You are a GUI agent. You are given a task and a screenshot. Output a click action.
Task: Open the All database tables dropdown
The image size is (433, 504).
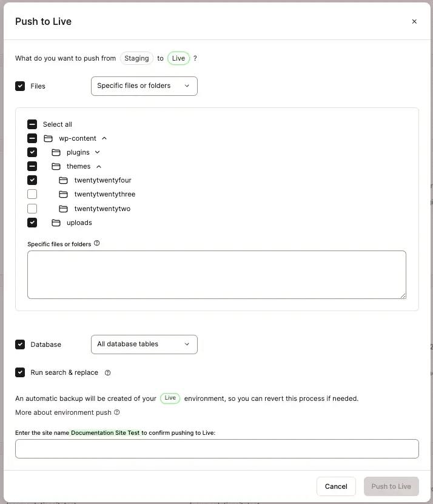pyautogui.click(x=144, y=344)
